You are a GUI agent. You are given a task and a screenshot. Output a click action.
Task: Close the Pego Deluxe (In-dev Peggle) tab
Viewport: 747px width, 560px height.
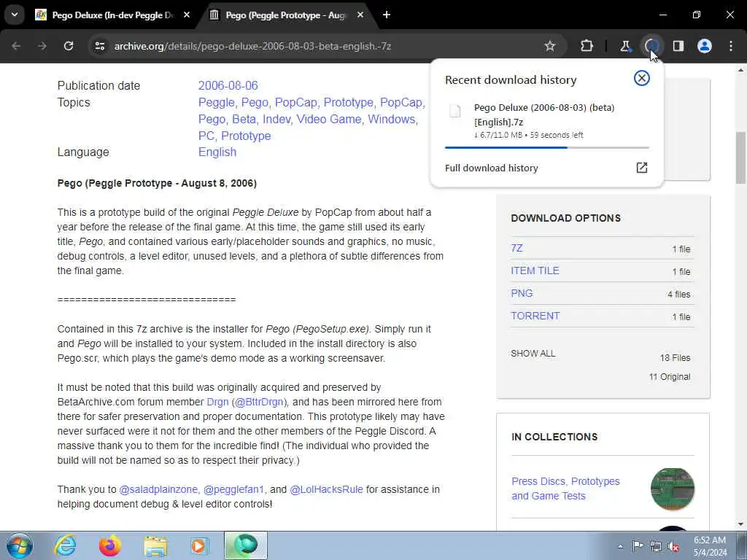187,15
